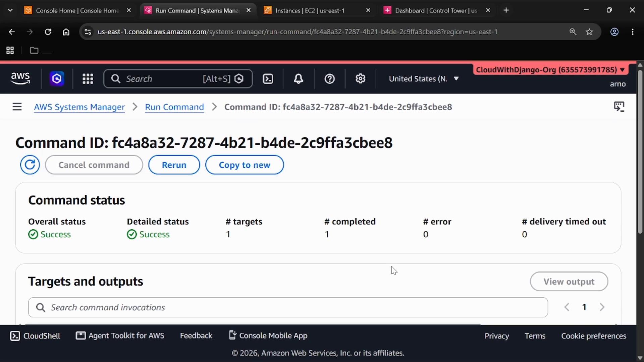The height and width of the screenshot is (362, 644).
Task: Click the refresh circle beside Cancel command
Action: 30,165
